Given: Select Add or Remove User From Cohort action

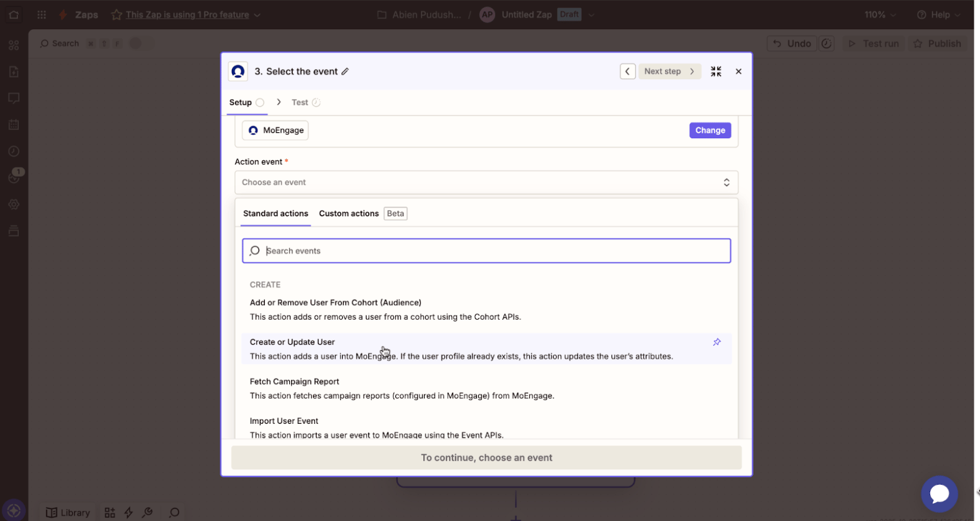Looking at the screenshot, I should click(486, 310).
